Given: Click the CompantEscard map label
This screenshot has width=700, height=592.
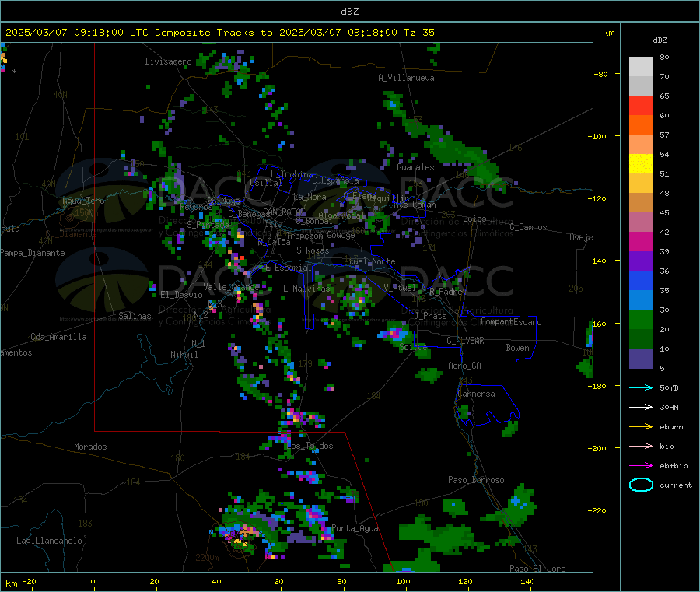Looking at the screenshot, I should click(x=511, y=322).
